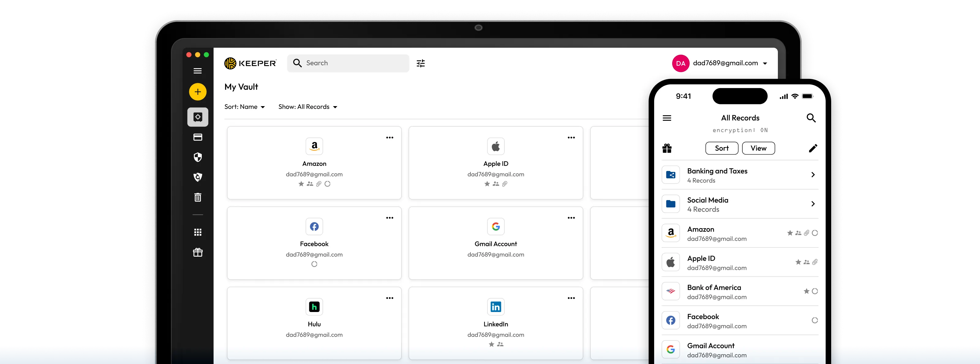The image size is (980, 364).
Task: Open the Banking and Taxes folder row
Action: coord(740,175)
